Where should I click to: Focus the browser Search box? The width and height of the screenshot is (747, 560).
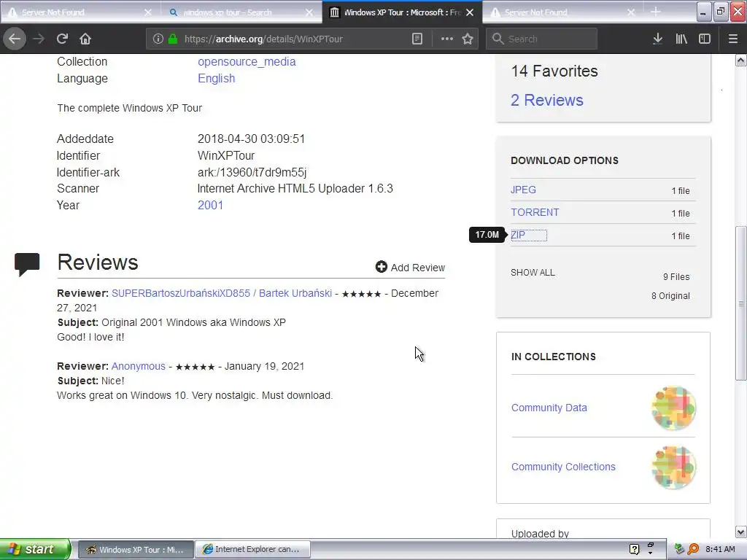[x=542, y=39]
